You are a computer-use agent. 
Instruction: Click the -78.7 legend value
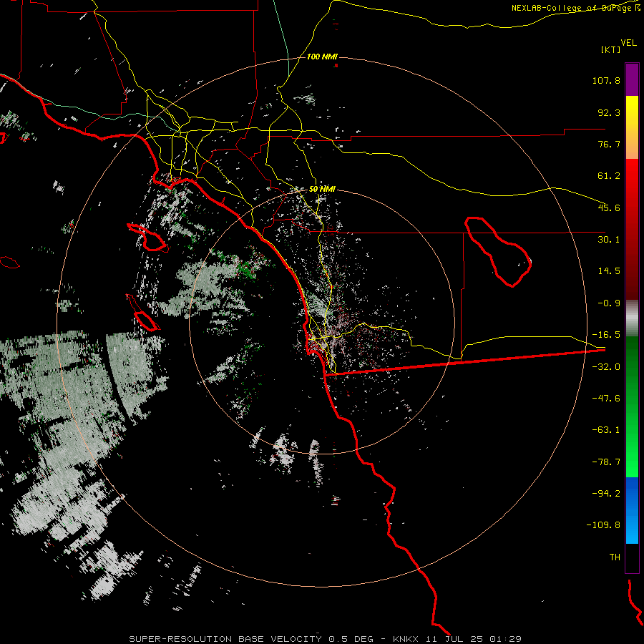[606, 462]
